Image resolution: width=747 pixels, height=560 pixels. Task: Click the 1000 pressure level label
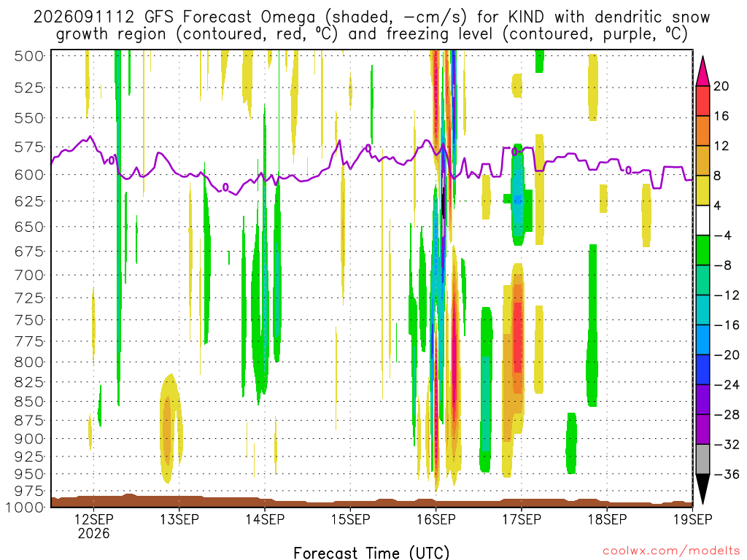point(25,507)
